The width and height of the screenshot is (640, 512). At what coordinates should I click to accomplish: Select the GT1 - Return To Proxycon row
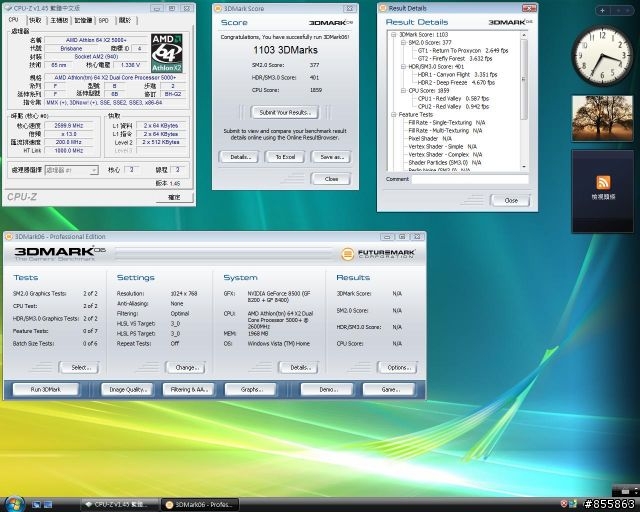tap(463, 51)
